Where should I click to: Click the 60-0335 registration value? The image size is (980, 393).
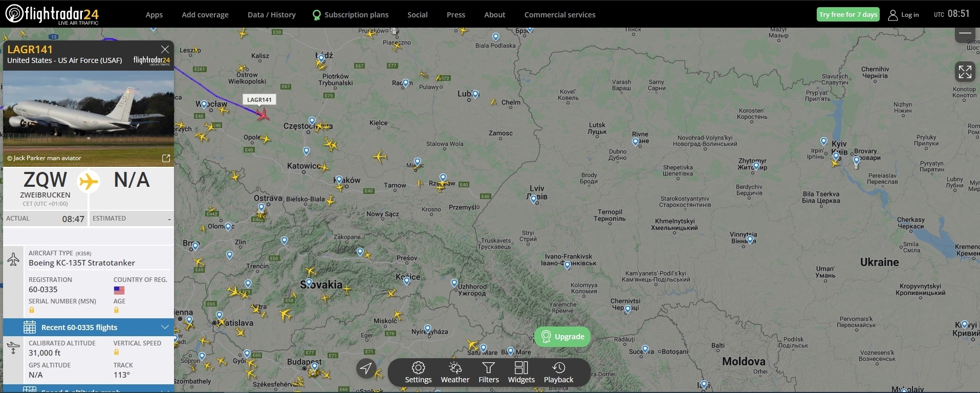point(43,289)
